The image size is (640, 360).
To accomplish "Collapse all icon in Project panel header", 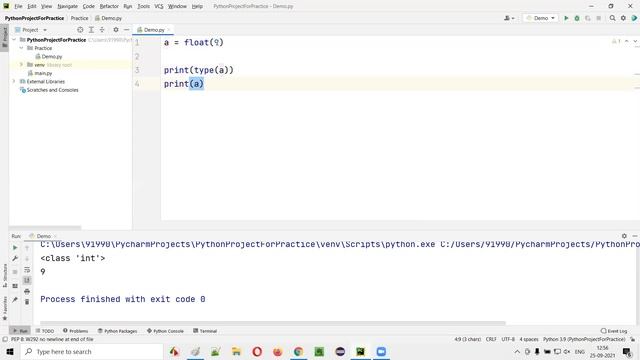I will (x=102, y=30).
